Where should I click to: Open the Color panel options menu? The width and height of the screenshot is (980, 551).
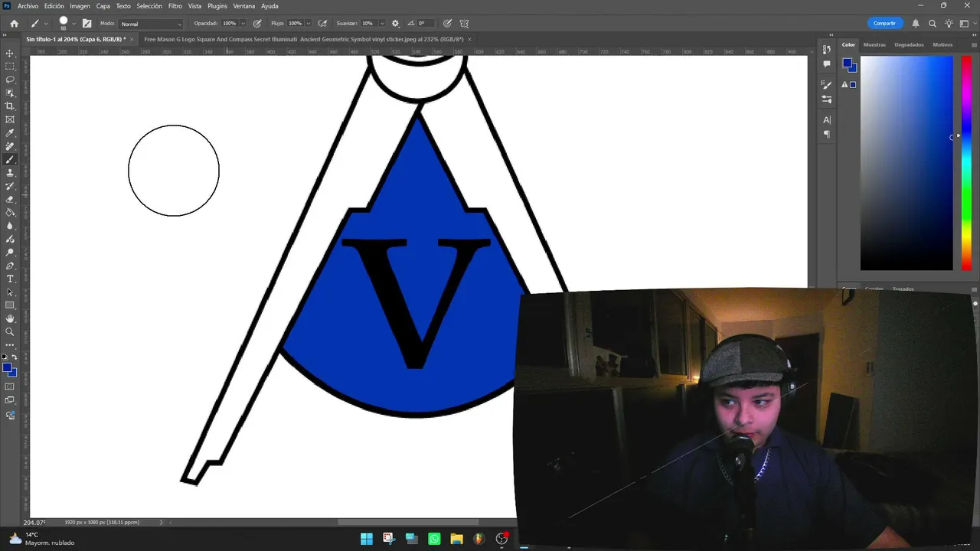click(x=974, y=44)
